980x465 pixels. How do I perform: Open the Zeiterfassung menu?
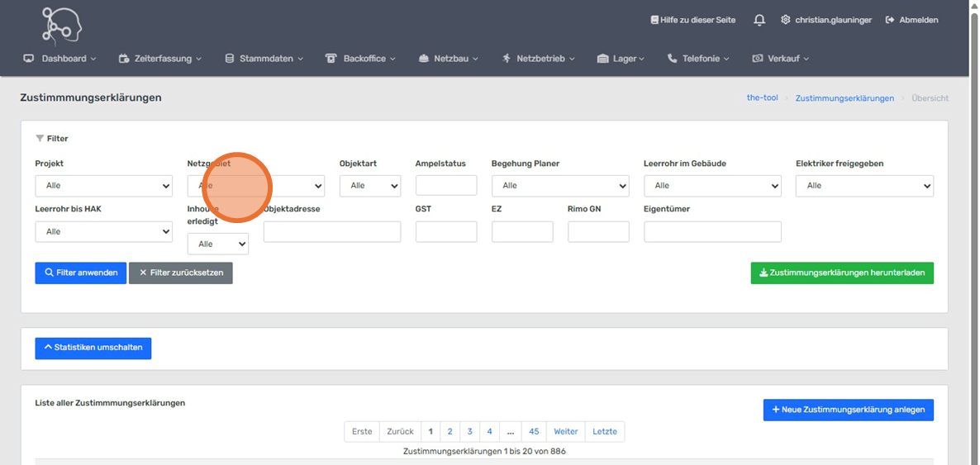pos(161,59)
